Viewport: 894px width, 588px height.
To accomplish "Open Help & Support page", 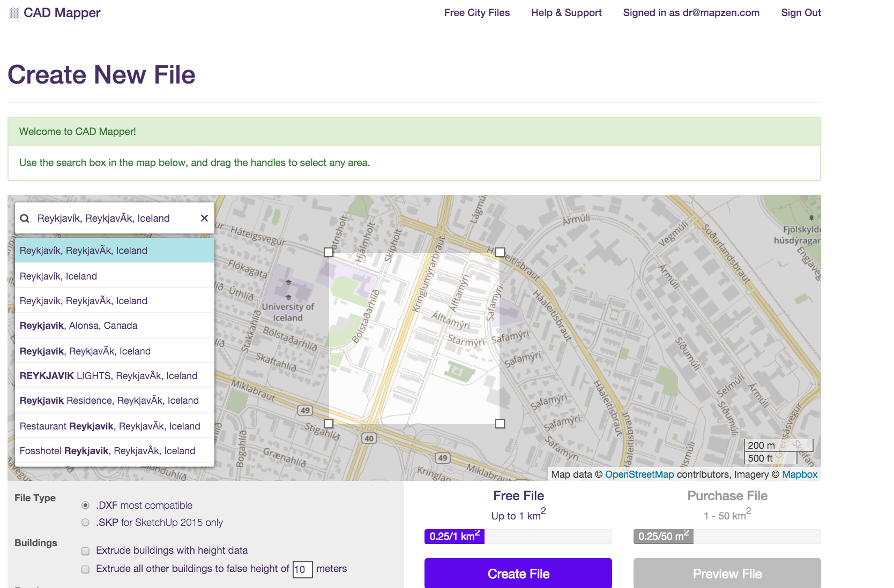I will (567, 13).
